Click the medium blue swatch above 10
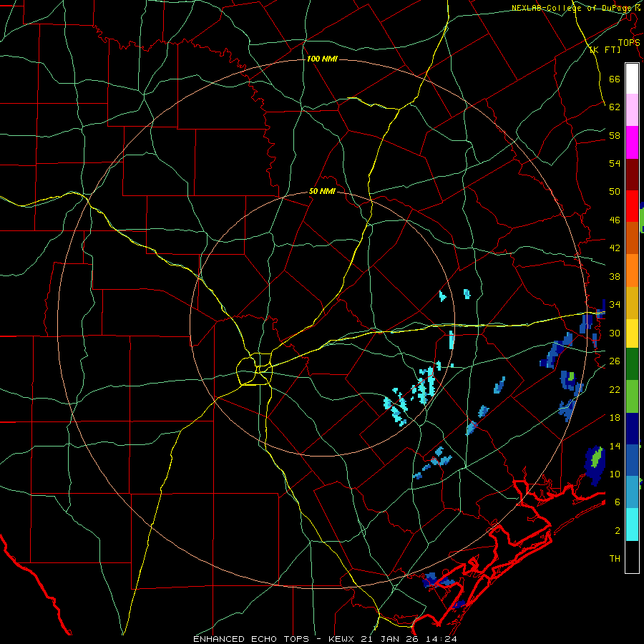The image size is (644, 644). tap(632, 460)
